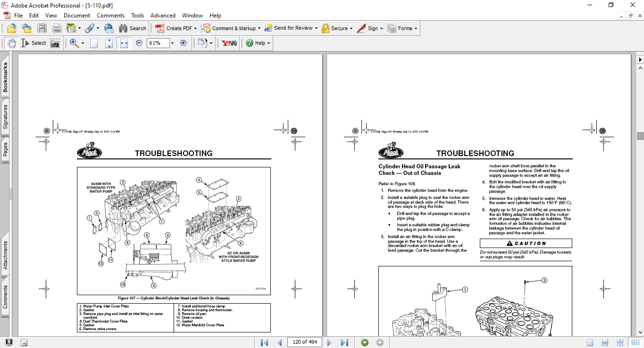The image size is (644, 348).
Task: Click the Organizer icon
Action: [71, 28]
